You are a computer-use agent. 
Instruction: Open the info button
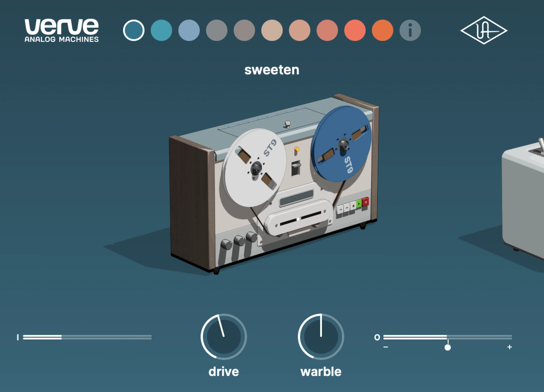click(410, 30)
